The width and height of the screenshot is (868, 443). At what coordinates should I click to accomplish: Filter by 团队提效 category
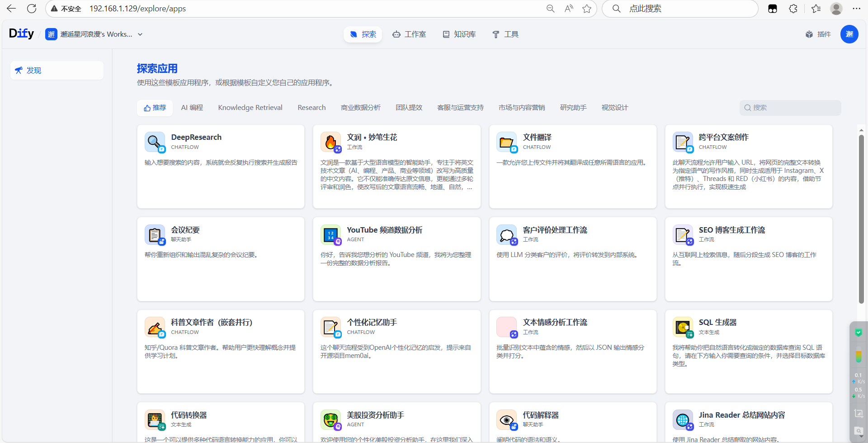click(x=409, y=108)
